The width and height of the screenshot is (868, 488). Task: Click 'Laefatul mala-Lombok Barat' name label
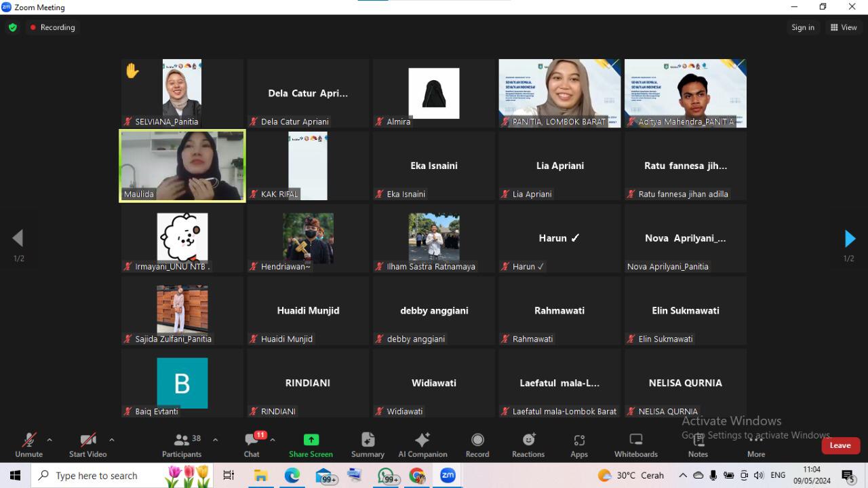click(564, 411)
